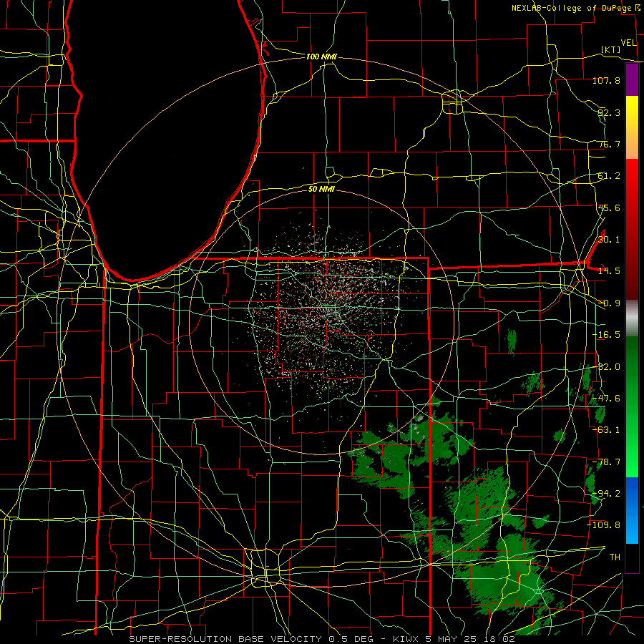Image resolution: width=644 pixels, height=644 pixels.
Task: Select the 14.5 velocity scale label
Action: click(x=609, y=271)
